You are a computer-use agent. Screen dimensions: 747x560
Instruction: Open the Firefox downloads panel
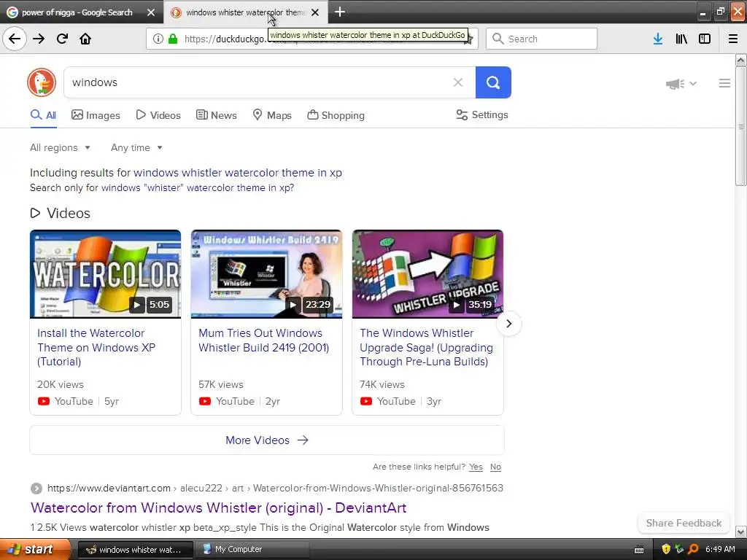point(658,39)
